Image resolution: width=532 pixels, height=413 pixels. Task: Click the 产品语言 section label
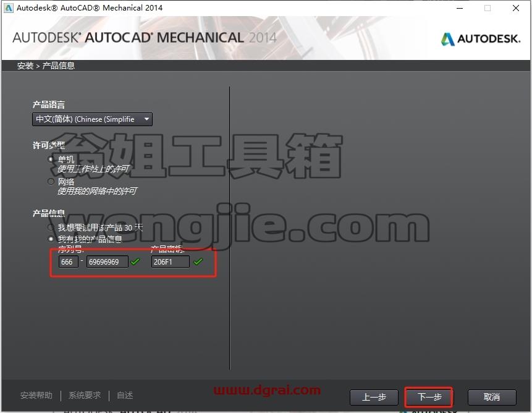click(x=49, y=104)
